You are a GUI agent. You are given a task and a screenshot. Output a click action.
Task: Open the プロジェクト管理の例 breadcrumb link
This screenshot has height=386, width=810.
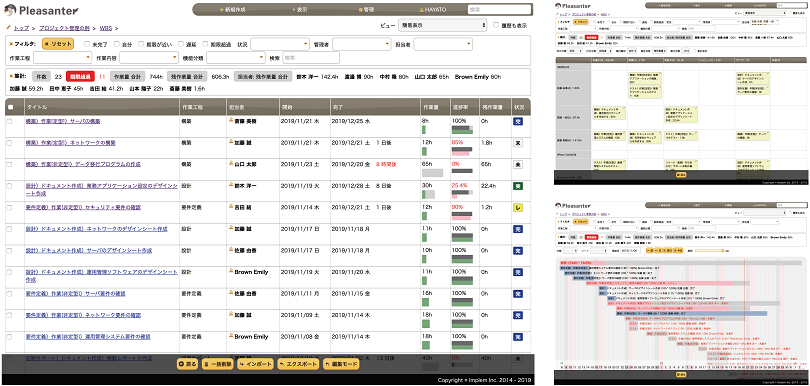click(x=64, y=28)
